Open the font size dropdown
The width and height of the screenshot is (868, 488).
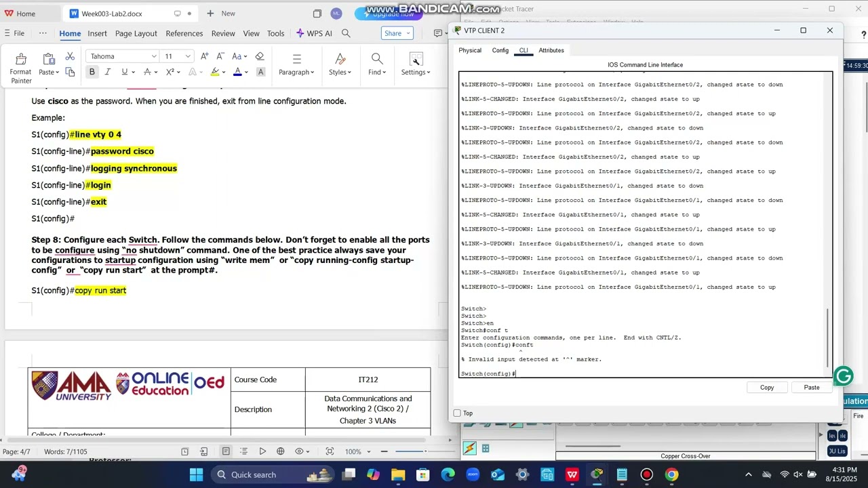(x=188, y=56)
